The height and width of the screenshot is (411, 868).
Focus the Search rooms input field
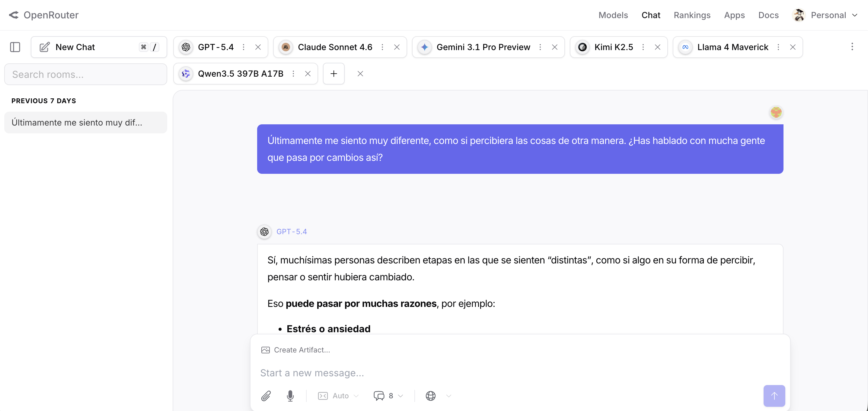click(x=86, y=74)
